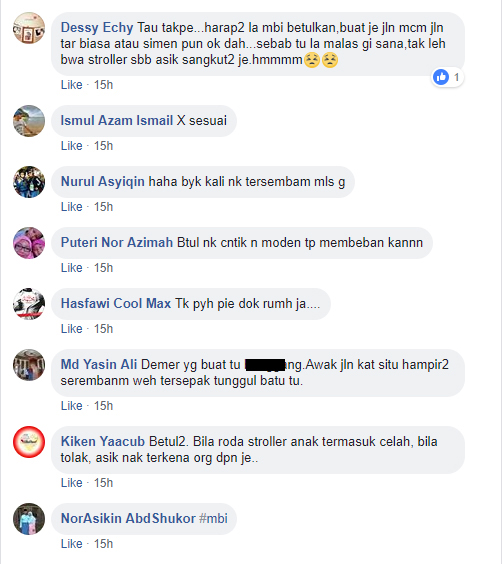The image size is (502, 564).
Task: Click Nurul Asyiqin's profile photo
Action: click(29, 182)
